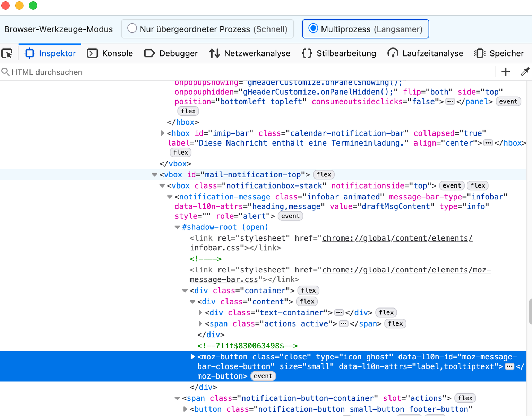Select 'Nur übergeordneter Prozess (Schnell)' radio button
Viewport: 532px width, 416px height.
pos(132,28)
